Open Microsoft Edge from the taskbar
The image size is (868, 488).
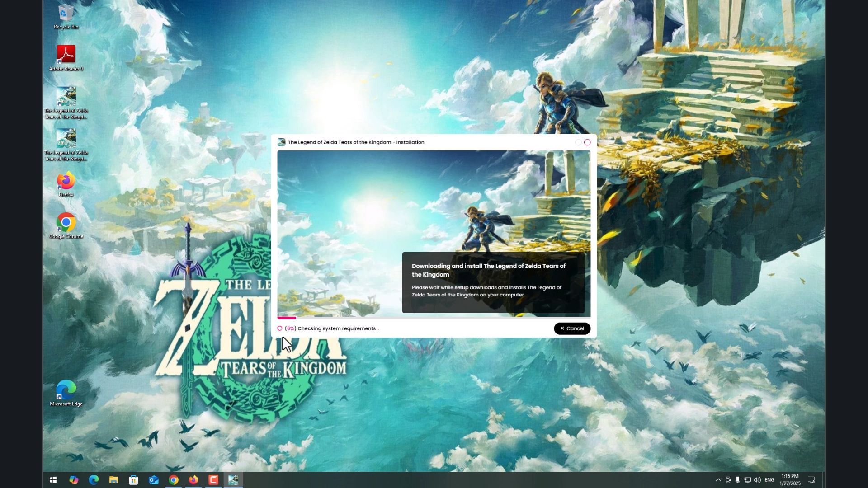point(94,480)
